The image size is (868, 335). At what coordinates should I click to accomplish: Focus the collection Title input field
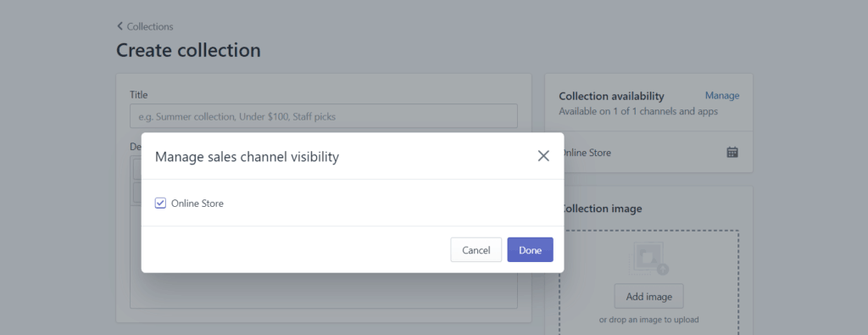coord(324,116)
